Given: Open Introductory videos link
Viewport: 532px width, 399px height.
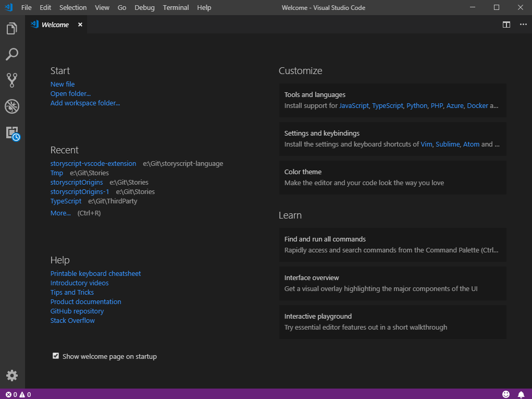Looking at the screenshot, I should click(x=79, y=283).
